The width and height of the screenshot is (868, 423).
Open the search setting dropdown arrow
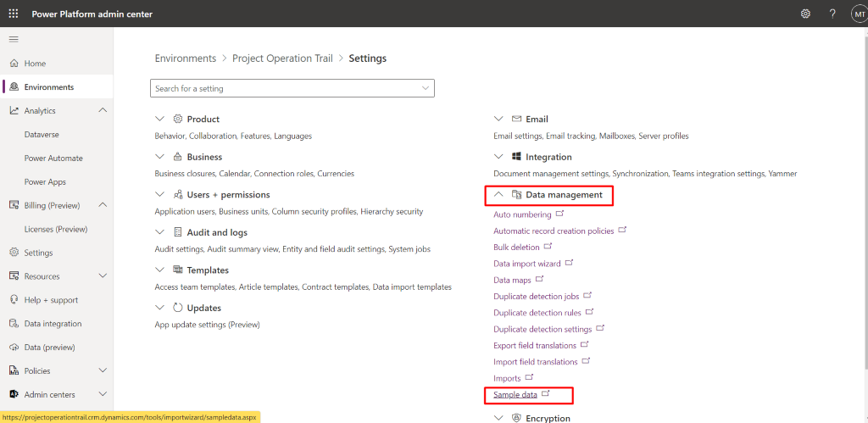click(426, 88)
